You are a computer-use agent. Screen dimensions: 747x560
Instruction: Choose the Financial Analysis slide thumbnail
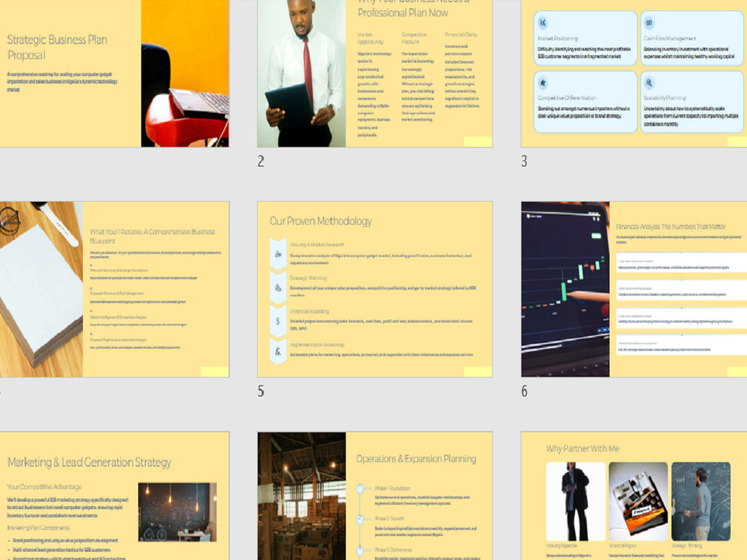click(634, 289)
